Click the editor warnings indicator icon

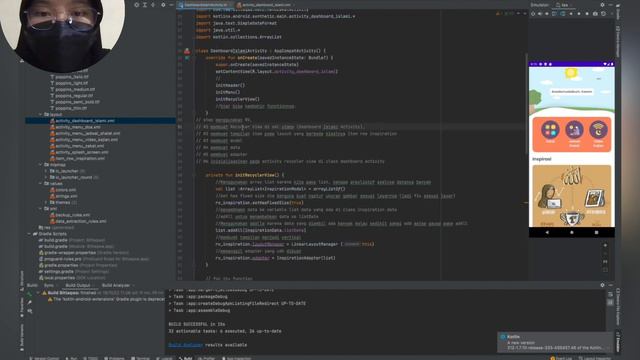tap(498, 13)
